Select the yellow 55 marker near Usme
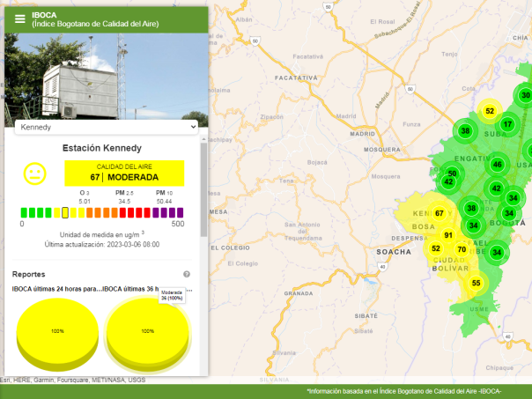Viewport: 532px width, 399px height. pos(477,283)
